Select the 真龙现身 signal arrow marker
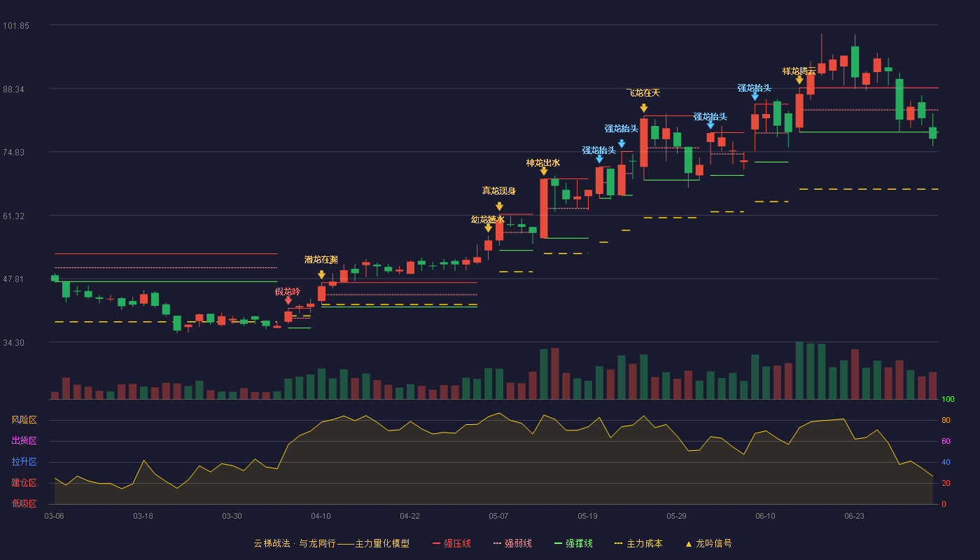 499,206
